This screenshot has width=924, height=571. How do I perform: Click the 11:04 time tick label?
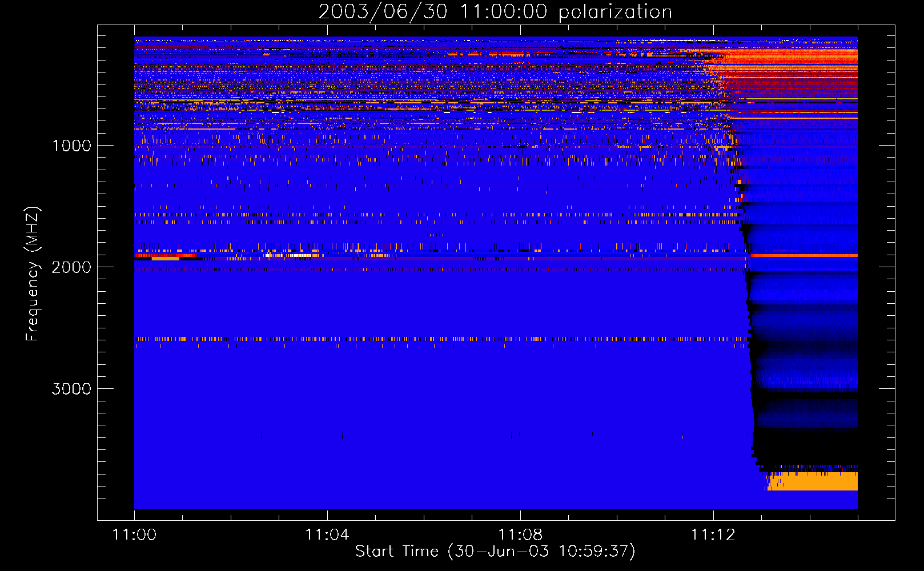[x=327, y=535]
